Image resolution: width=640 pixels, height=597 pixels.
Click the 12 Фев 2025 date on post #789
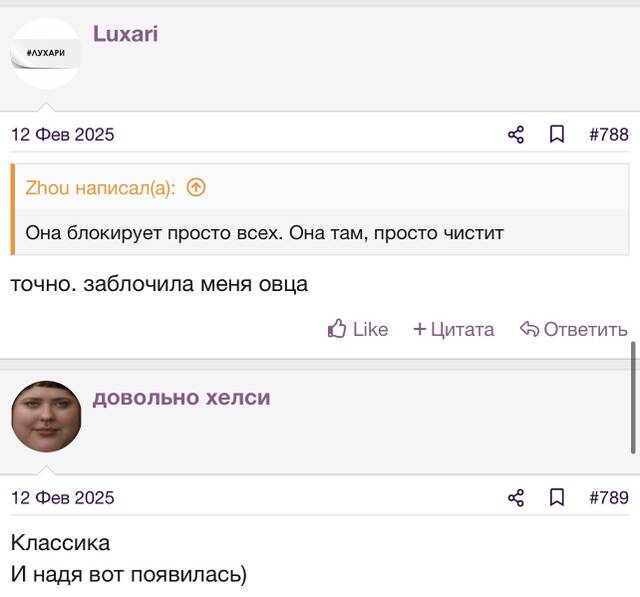coord(62,498)
